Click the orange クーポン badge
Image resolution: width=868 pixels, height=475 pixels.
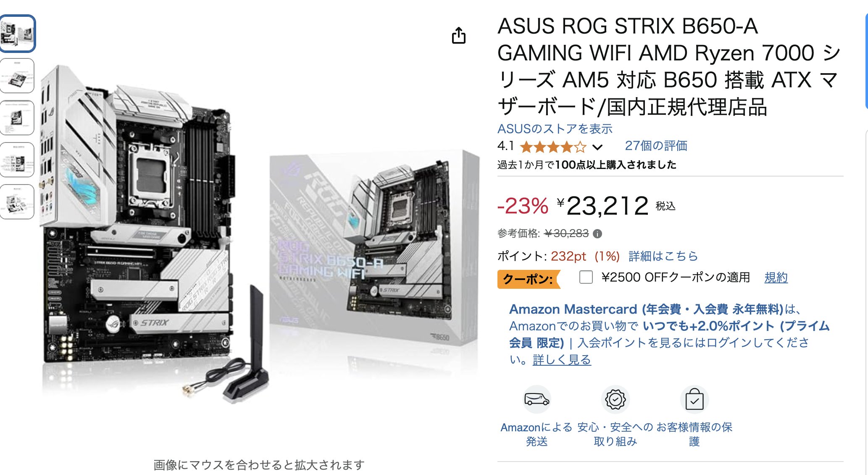529,279
